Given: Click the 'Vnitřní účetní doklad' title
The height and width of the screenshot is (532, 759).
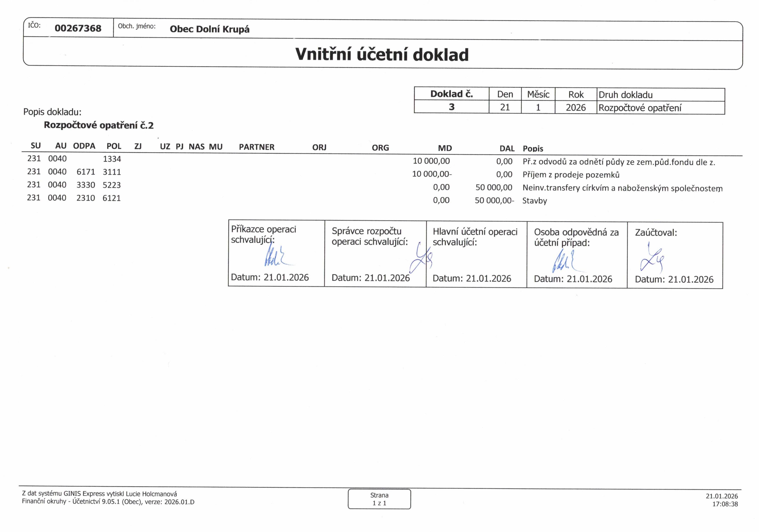Looking at the screenshot, I should pyautogui.click(x=382, y=55).
